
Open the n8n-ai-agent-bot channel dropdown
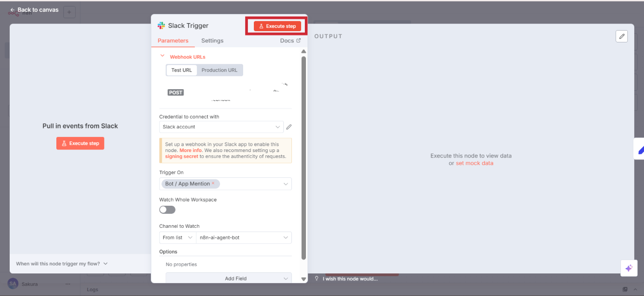[x=244, y=237]
